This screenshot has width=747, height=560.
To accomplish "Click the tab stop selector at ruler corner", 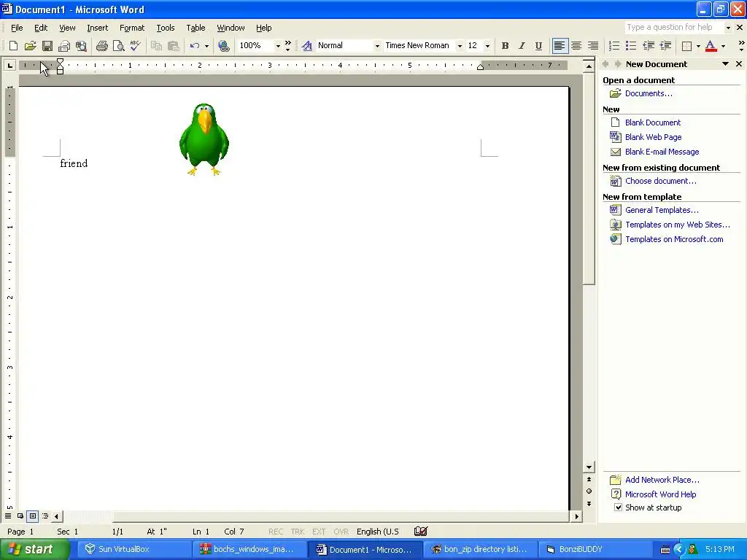I will point(9,65).
